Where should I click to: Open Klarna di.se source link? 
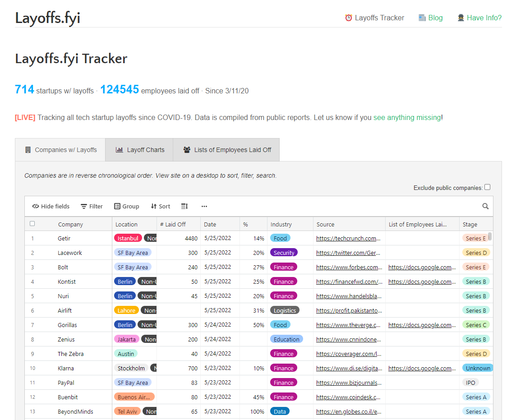click(x=349, y=368)
